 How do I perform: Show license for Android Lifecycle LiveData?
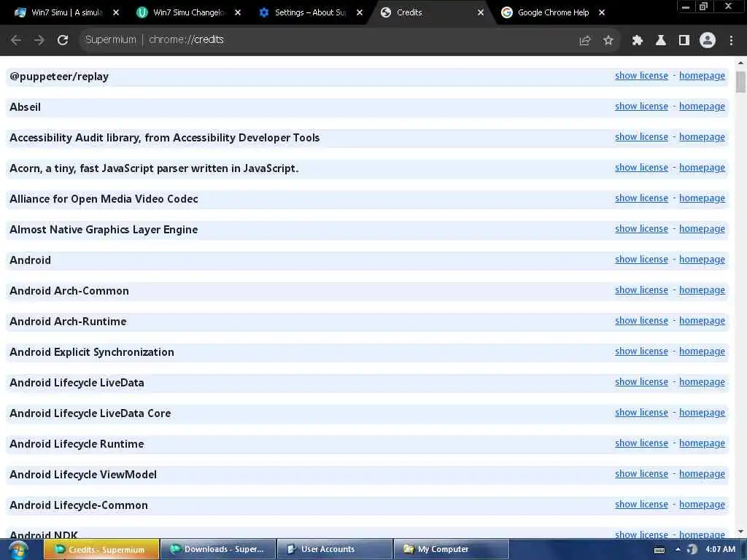point(641,382)
